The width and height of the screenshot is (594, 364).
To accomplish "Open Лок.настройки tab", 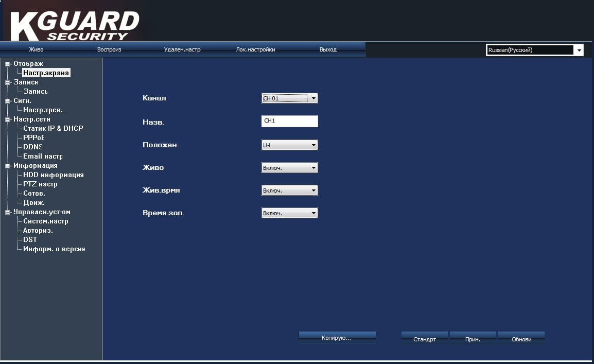I will (255, 49).
